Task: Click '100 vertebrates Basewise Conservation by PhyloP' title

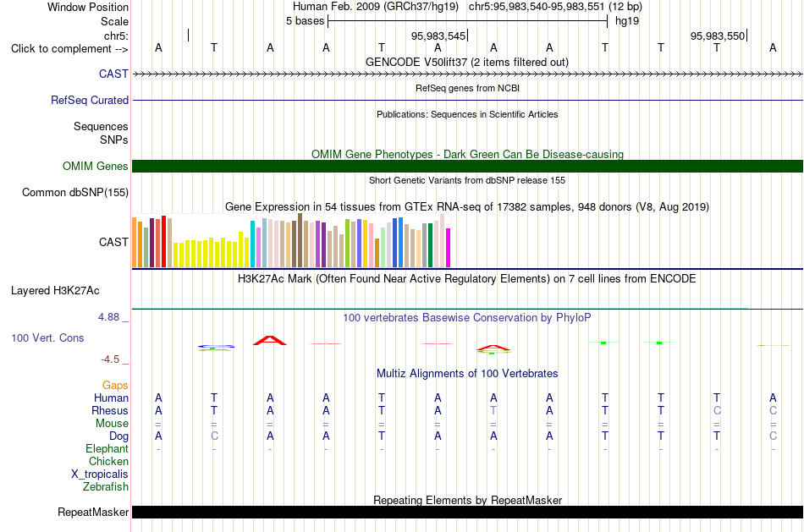Action: [x=467, y=318]
